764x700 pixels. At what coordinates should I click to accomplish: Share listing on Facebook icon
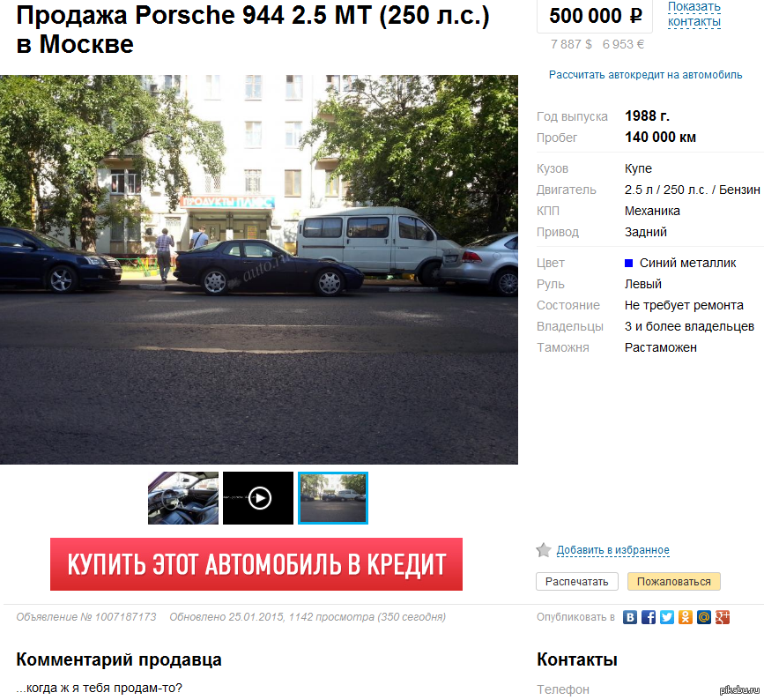pos(648,617)
